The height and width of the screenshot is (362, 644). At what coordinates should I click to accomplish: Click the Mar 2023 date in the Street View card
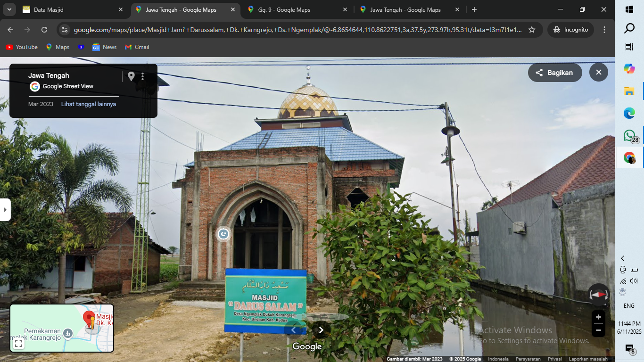tap(41, 104)
